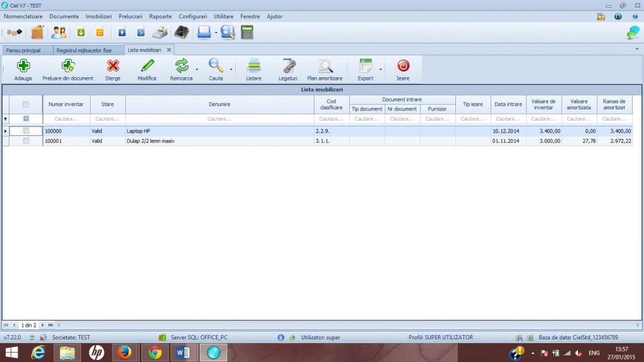Open the Ajutor menu

point(274,16)
